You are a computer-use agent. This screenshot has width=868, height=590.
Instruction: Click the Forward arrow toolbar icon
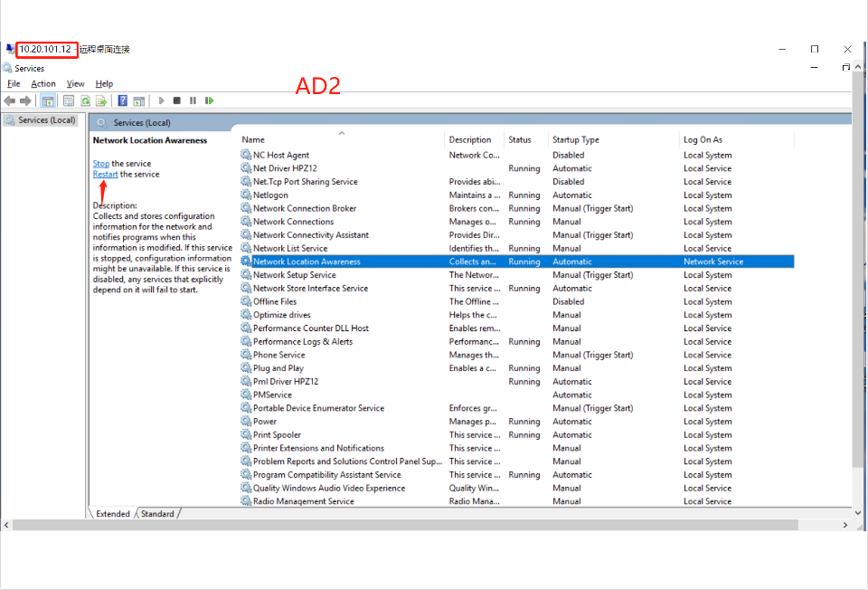pyautogui.click(x=25, y=100)
